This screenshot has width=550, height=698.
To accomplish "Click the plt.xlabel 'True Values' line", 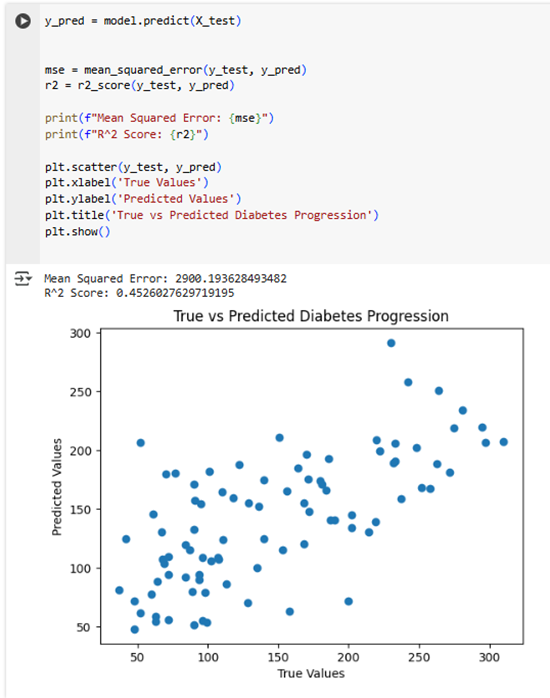I will point(126,183).
